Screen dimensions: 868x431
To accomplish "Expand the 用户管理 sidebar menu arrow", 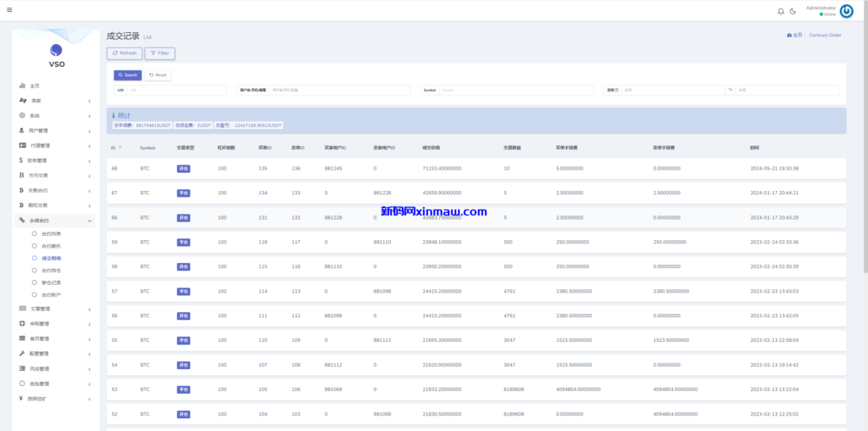I will point(89,131).
